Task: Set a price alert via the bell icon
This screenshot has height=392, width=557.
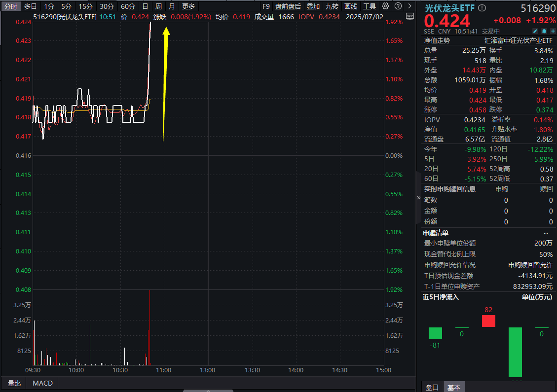Action: [x=544, y=31]
